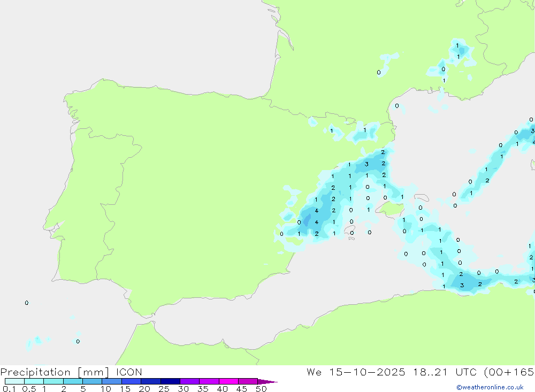
Task: Select the 0.5–1 mm legend color box
Action: 34,381
